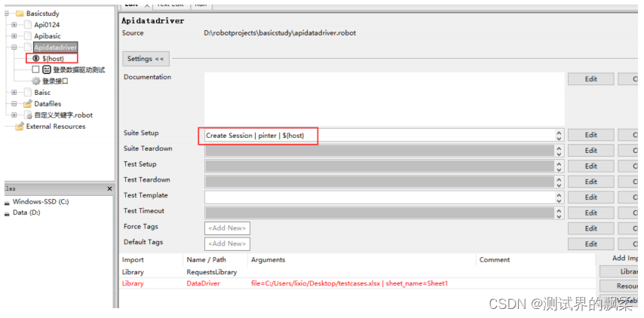
Task: Select the Apibasic suite file icon
Action: point(28,36)
